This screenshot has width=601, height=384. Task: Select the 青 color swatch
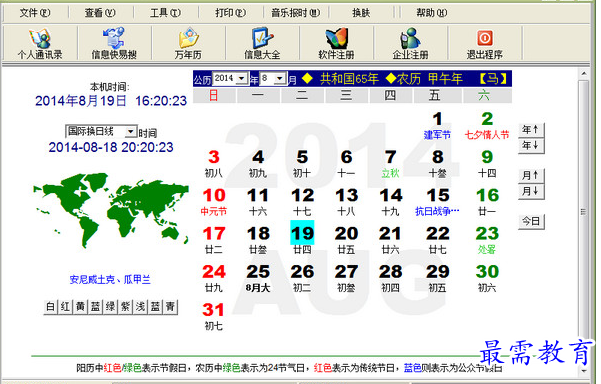coord(171,307)
